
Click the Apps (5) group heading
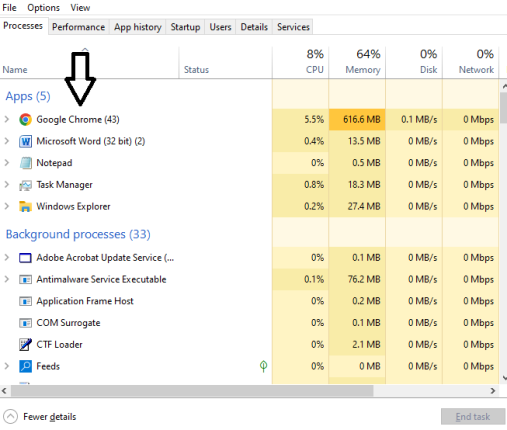click(x=28, y=96)
